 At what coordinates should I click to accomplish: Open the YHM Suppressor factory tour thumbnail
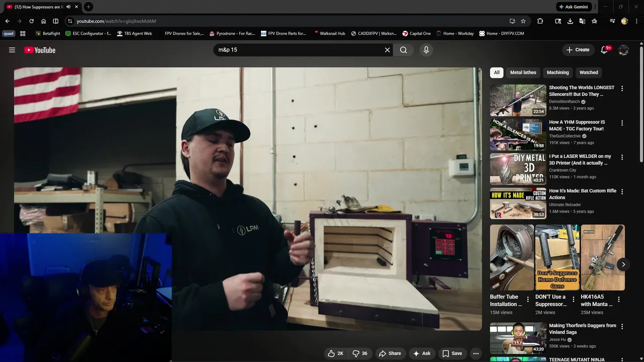pyautogui.click(x=518, y=134)
